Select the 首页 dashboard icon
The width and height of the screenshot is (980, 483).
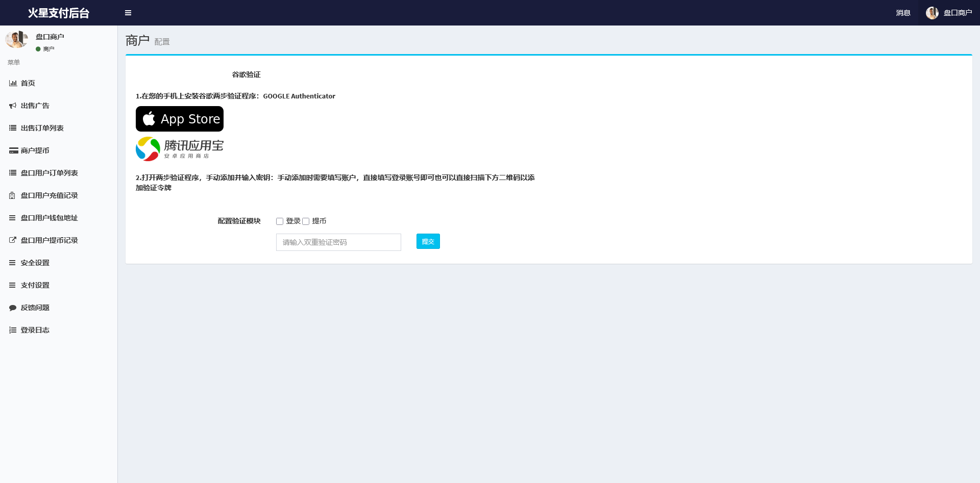[13, 83]
